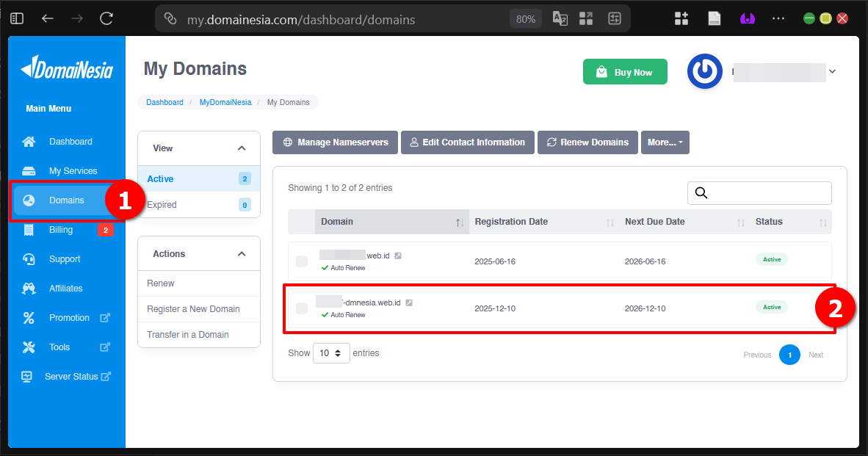The image size is (868, 456).
Task: Change the Show entries count selector
Action: coord(331,352)
